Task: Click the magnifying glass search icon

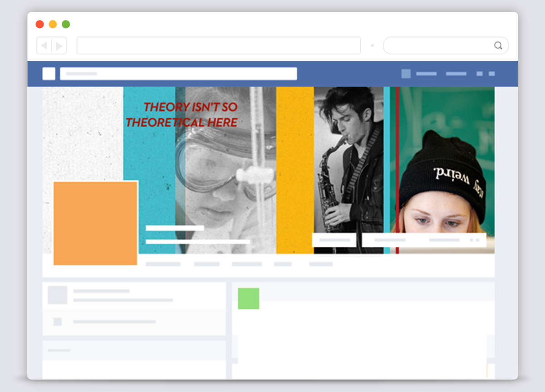Action: click(x=498, y=45)
